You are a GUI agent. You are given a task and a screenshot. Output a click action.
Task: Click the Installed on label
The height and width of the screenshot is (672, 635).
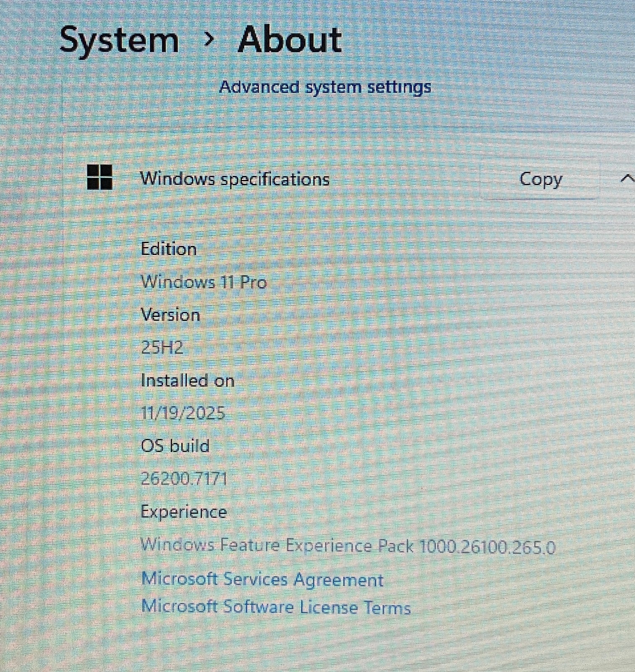click(x=187, y=381)
